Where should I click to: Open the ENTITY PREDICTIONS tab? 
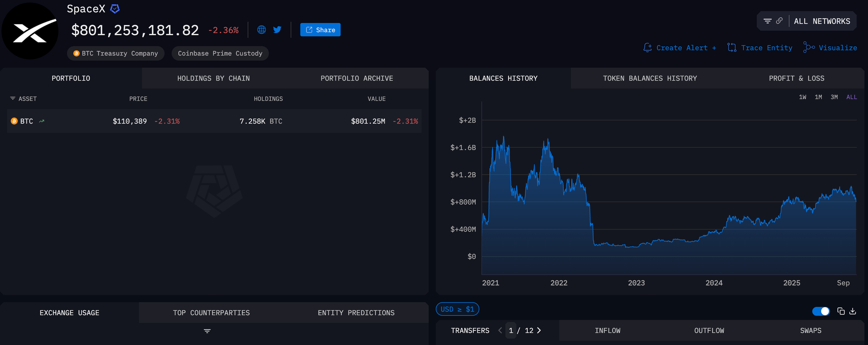tap(356, 313)
